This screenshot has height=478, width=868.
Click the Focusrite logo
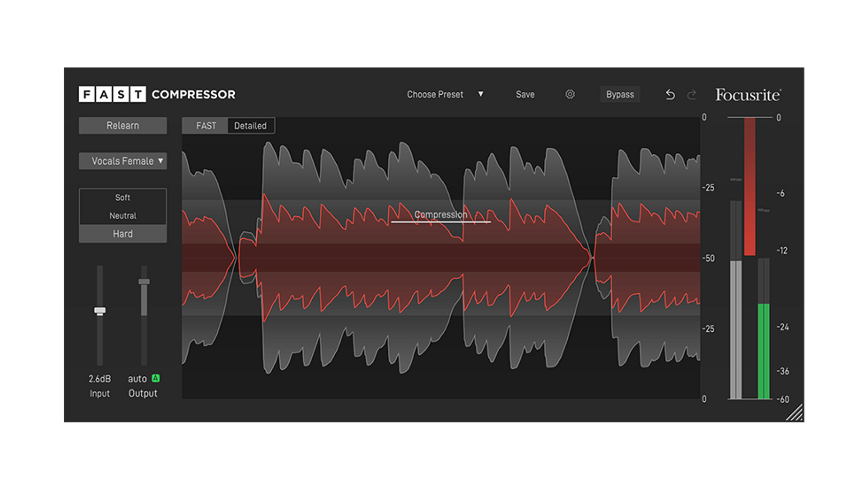tap(748, 95)
